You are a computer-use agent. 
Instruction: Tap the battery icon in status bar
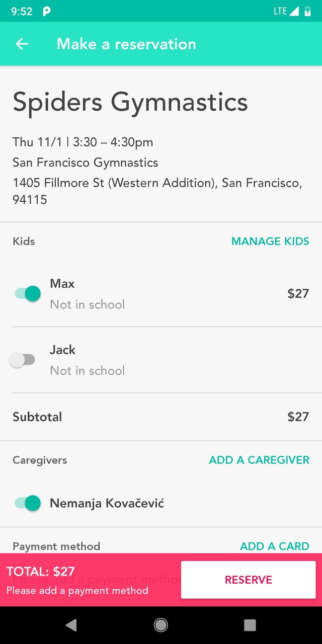(307, 11)
